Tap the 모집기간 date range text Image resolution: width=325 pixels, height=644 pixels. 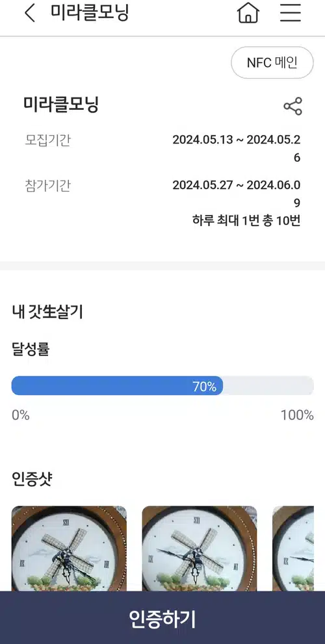point(236,149)
